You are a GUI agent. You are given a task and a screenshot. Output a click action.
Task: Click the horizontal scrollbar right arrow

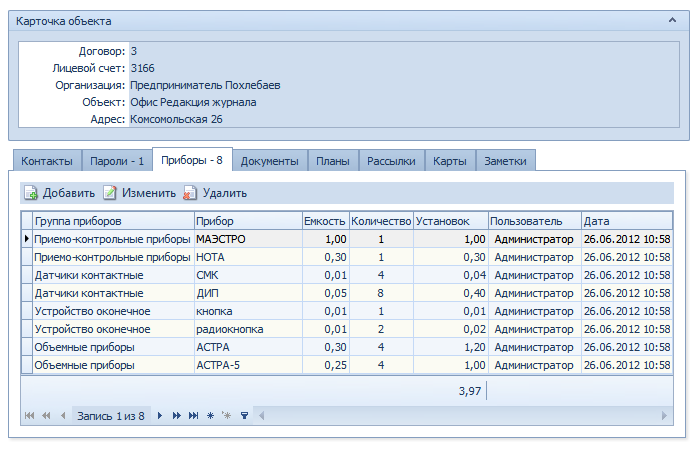pos(664,416)
